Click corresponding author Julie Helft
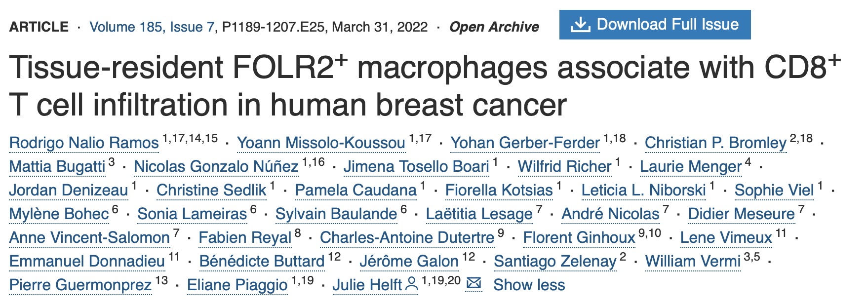 [367, 285]
